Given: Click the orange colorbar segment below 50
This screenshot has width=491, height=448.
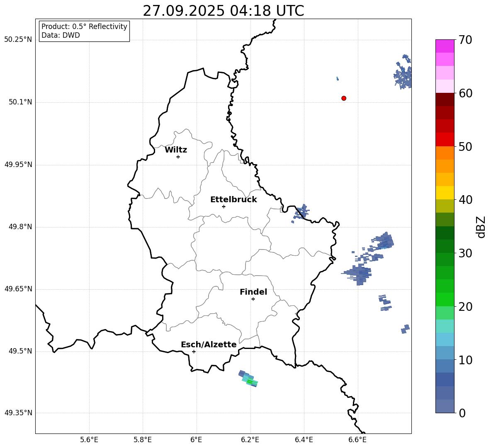Looking at the screenshot, I should (445, 153).
